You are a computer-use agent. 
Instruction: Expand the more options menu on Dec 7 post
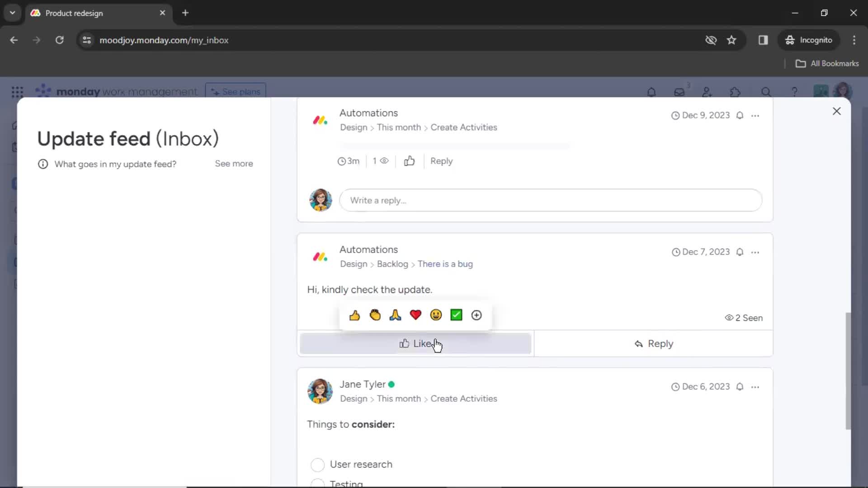[756, 251]
